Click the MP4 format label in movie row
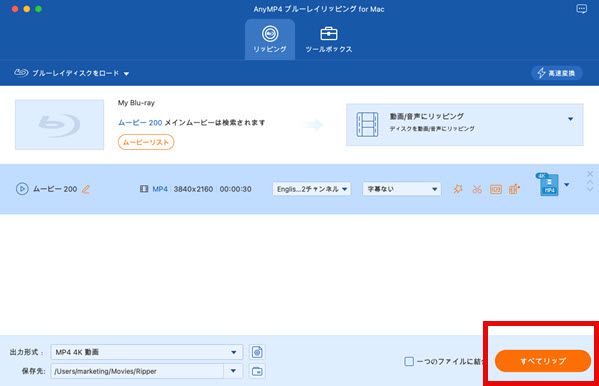The width and height of the screenshot is (599, 386). (160, 189)
